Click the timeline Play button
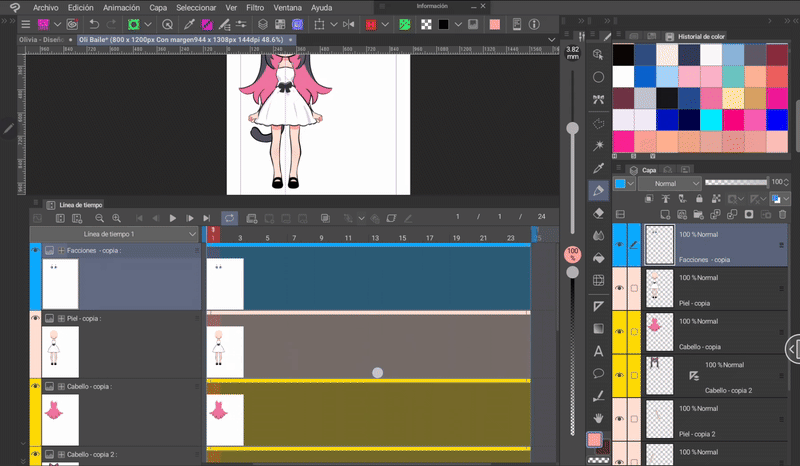Image resolution: width=800 pixels, height=466 pixels. click(x=172, y=218)
